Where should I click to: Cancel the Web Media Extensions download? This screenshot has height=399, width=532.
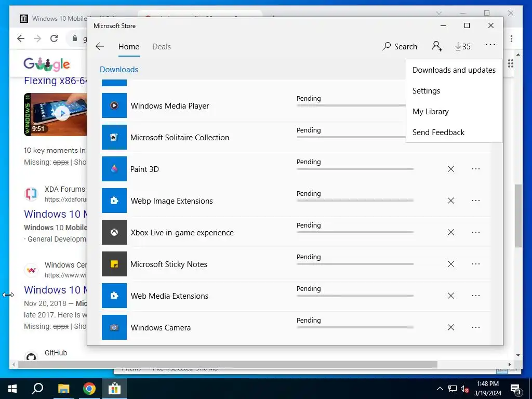[451, 296]
